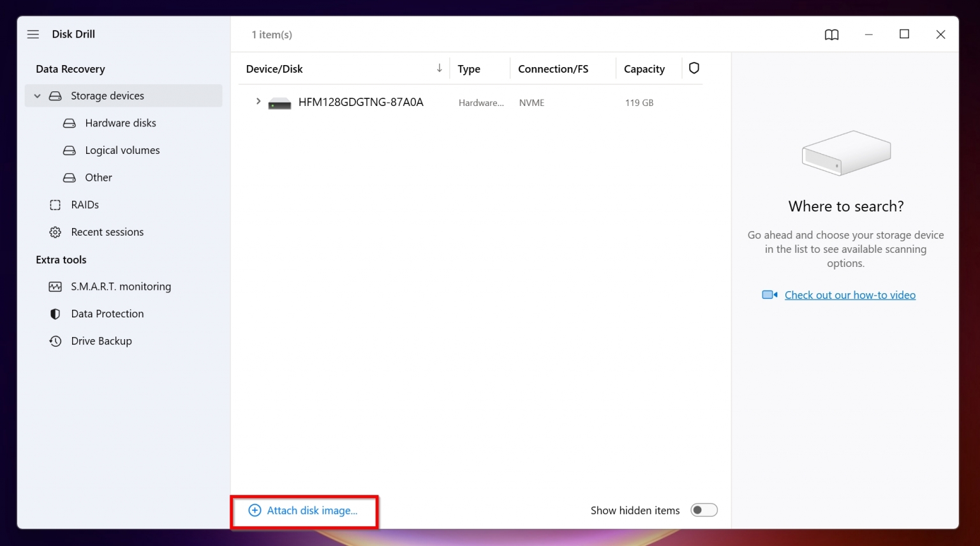
Task: Click the shield icon in the column header
Action: [694, 68]
